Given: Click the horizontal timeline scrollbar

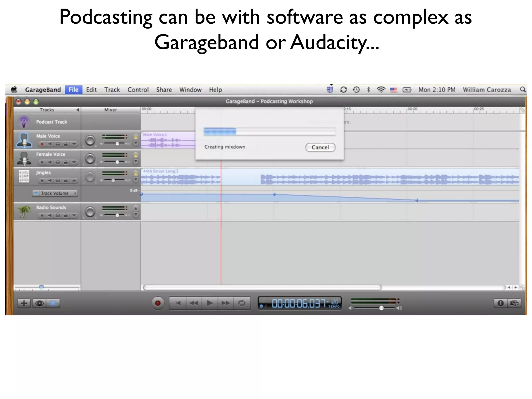Looking at the screenshot, I should coord(262,287).
